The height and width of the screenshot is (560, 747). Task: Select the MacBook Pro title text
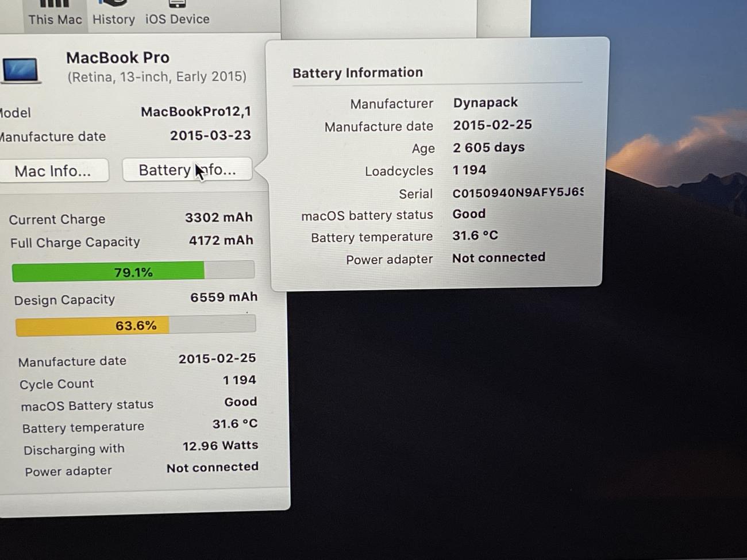tap(118, 57)
